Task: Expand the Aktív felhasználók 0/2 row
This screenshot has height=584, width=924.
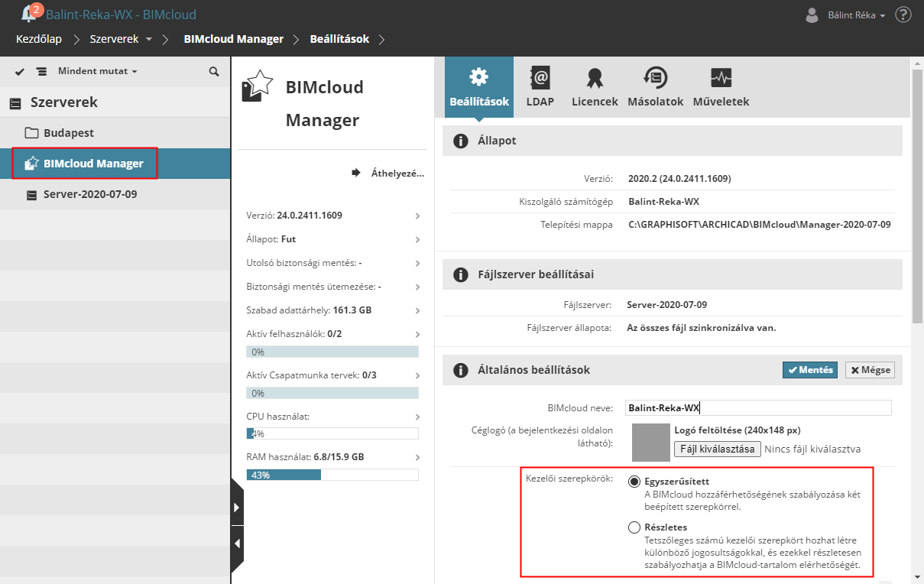Action: pyautogui.click(x=333, y=334)
